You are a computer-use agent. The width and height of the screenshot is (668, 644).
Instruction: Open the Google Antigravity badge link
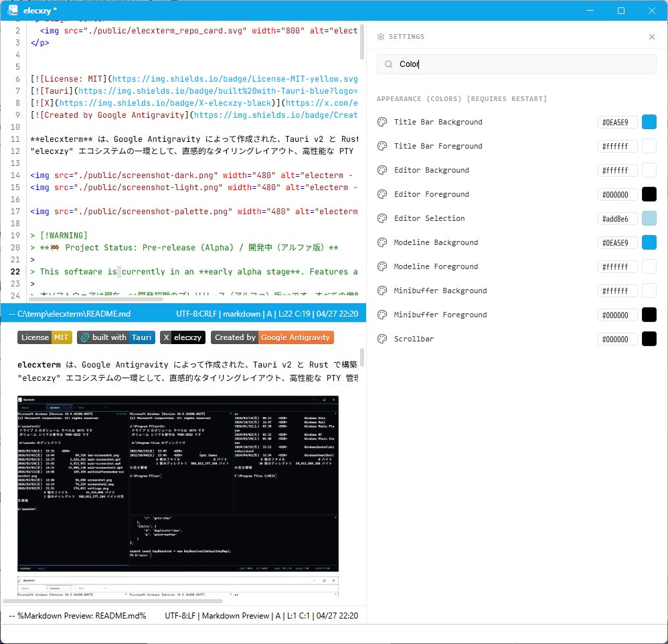click(x=272, y=338)
